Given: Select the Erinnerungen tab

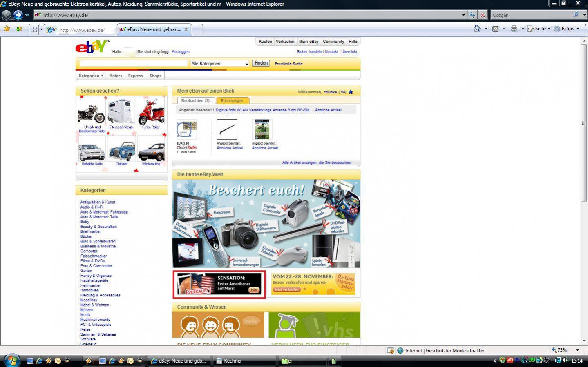Looking at the screenshot, I should [232, 101].
